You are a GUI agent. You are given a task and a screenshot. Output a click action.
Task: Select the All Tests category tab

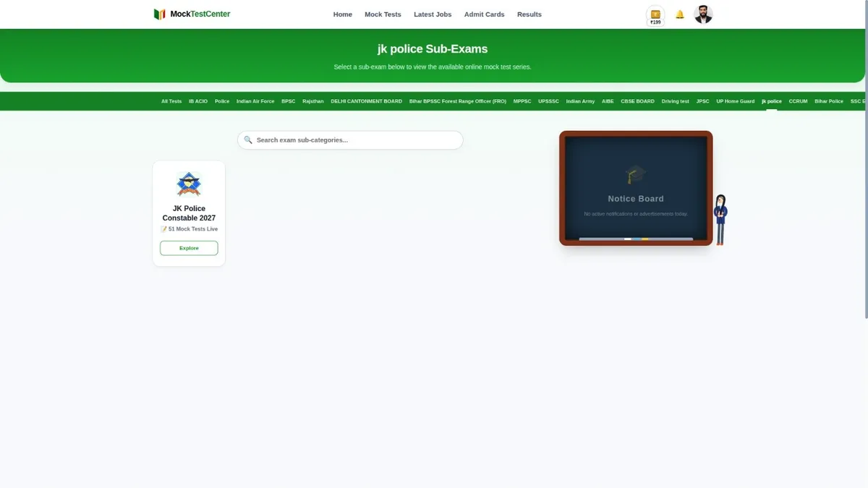171,101
